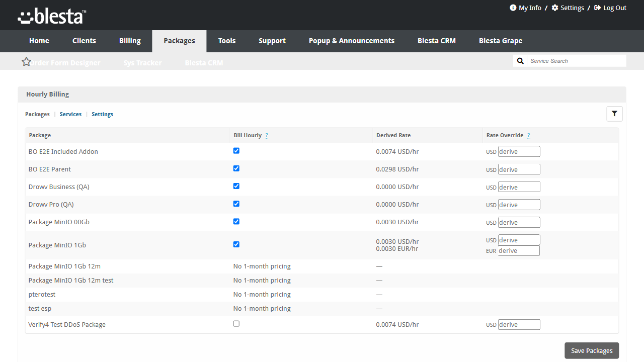This screenshot has height=362, width=644.
Task: Click USD override field for Package MinIO 1Gb
Action: tap(519, 240)
